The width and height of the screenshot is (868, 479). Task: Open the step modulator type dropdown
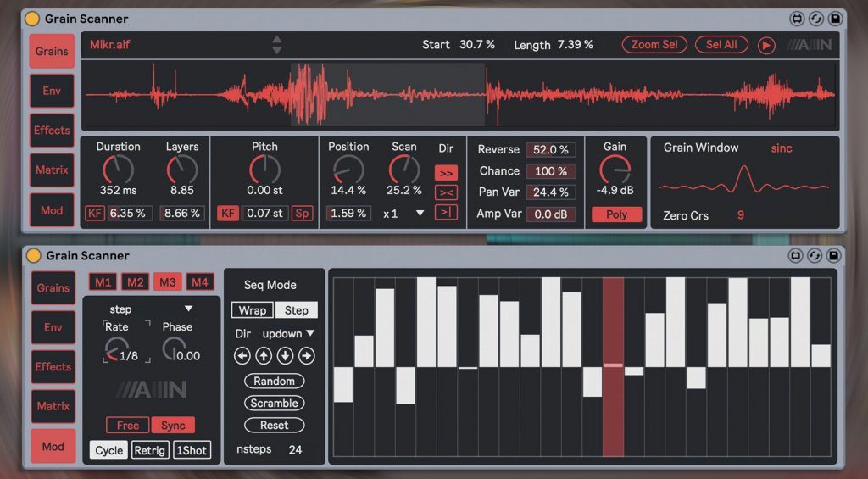(151, 309)
